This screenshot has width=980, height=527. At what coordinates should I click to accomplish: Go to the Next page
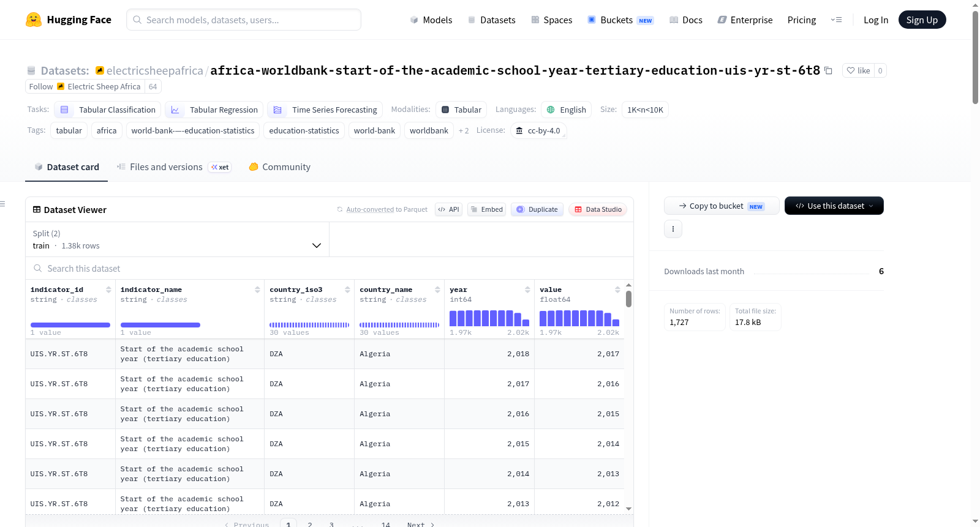[x=421, y=525]
